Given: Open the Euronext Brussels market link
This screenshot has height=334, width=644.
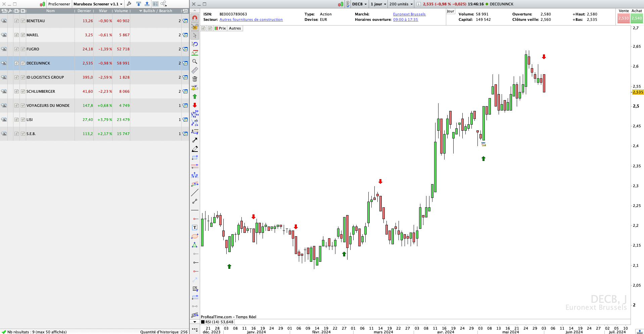Looking at the screenshot, I should click(409, 14).
